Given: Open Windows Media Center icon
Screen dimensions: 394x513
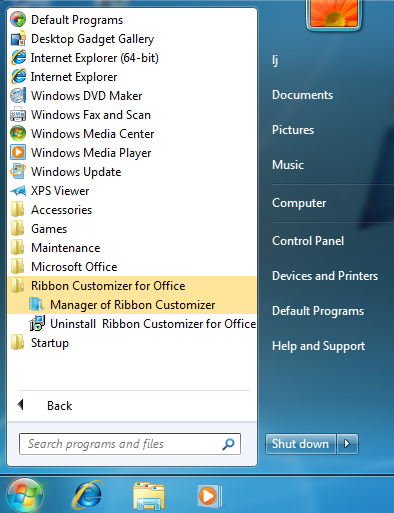Looking at the screenshot, I should 18,134.
